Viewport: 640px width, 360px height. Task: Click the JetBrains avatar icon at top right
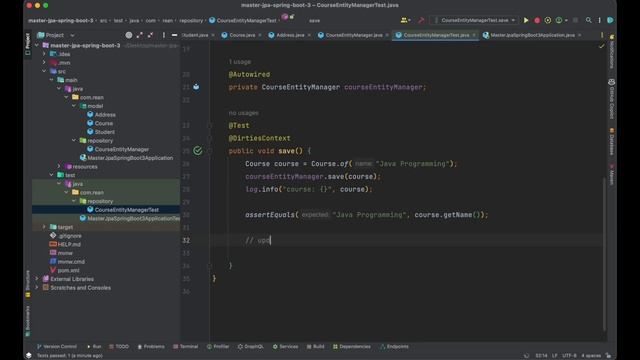(x=610, y=20)
